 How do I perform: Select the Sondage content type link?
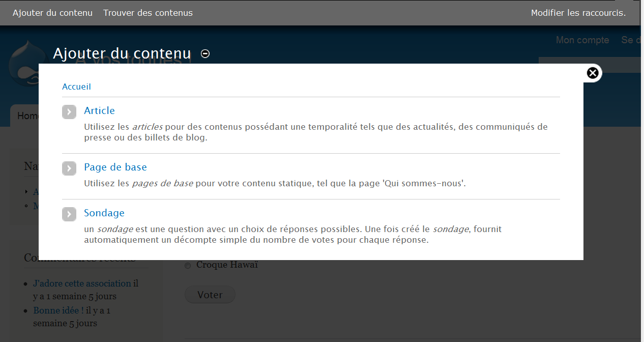pyautogui.click(x=104, y=213)
